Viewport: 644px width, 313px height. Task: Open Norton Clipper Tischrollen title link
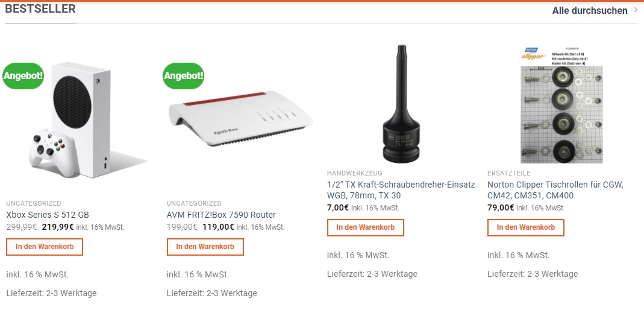click(x=555, y=190)
